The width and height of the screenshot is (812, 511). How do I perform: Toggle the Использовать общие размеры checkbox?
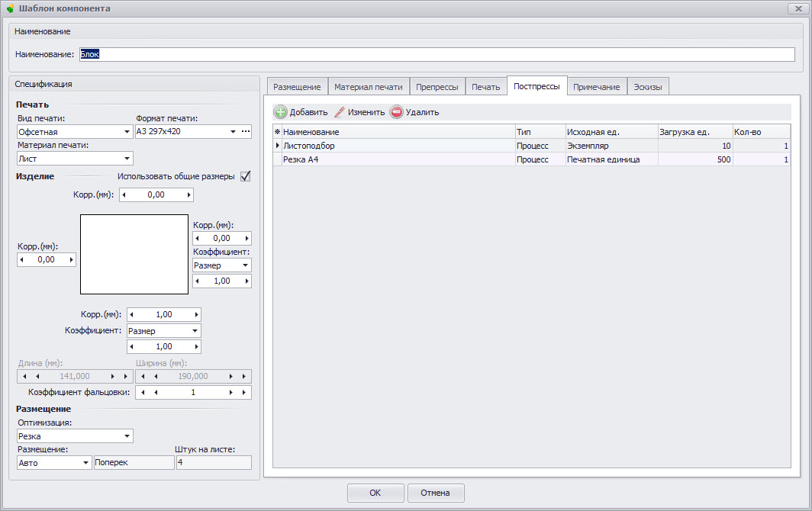[x=246, y=176]
